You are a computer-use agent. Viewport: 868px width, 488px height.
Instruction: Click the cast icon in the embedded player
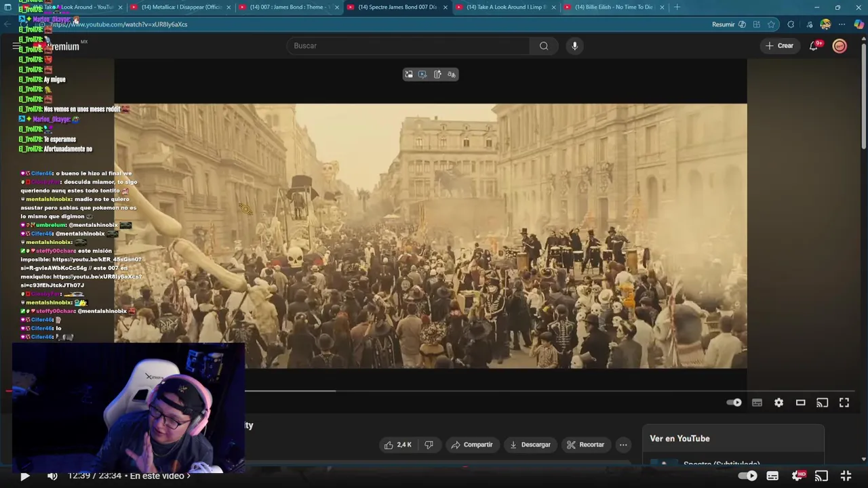point(822,403)
